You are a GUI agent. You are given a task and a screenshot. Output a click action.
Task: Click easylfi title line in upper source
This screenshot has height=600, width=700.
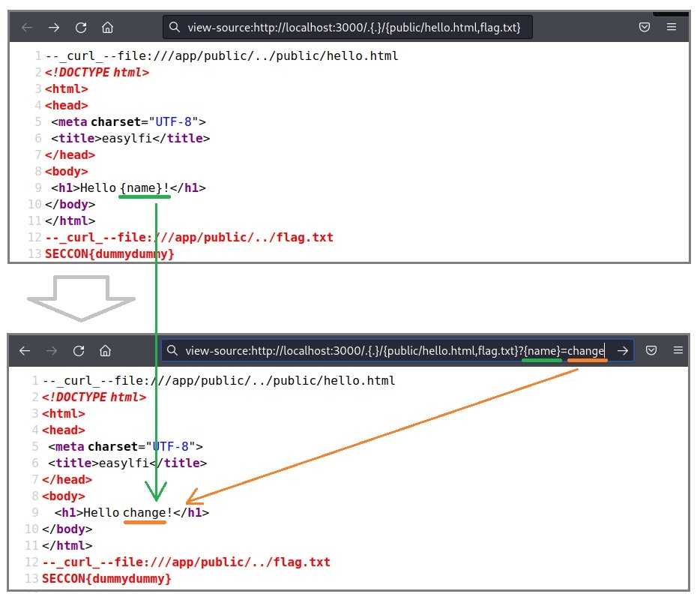[130, 139]
